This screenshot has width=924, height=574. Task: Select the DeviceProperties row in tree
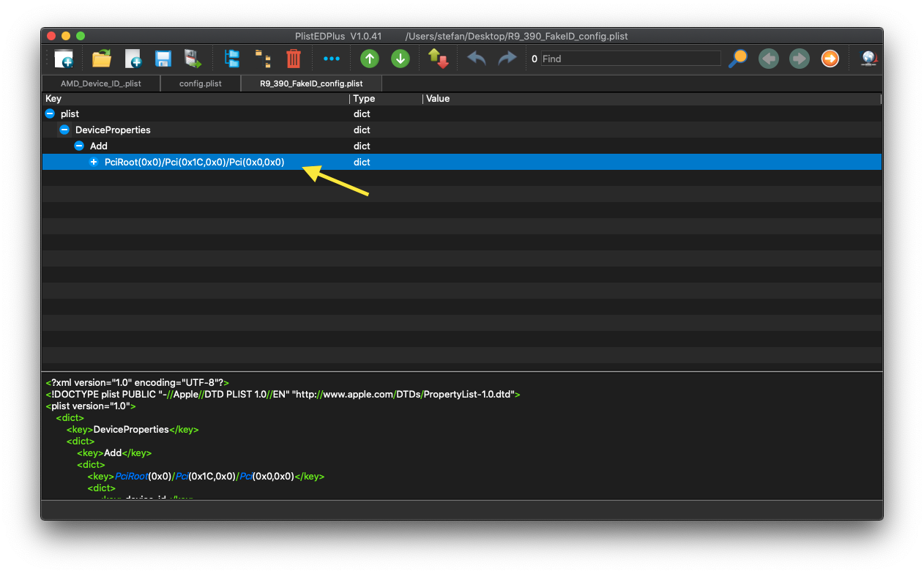(x=113, y=130)
